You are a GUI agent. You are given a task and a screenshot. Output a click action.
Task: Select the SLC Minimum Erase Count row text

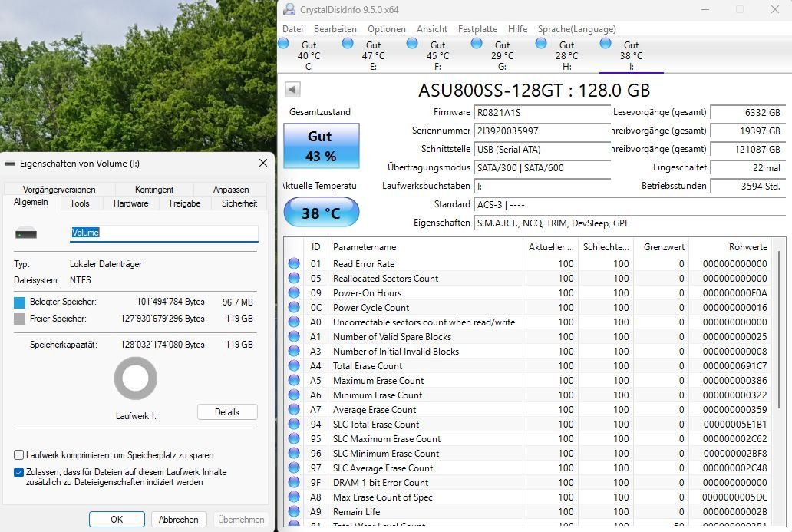(386, 453)
